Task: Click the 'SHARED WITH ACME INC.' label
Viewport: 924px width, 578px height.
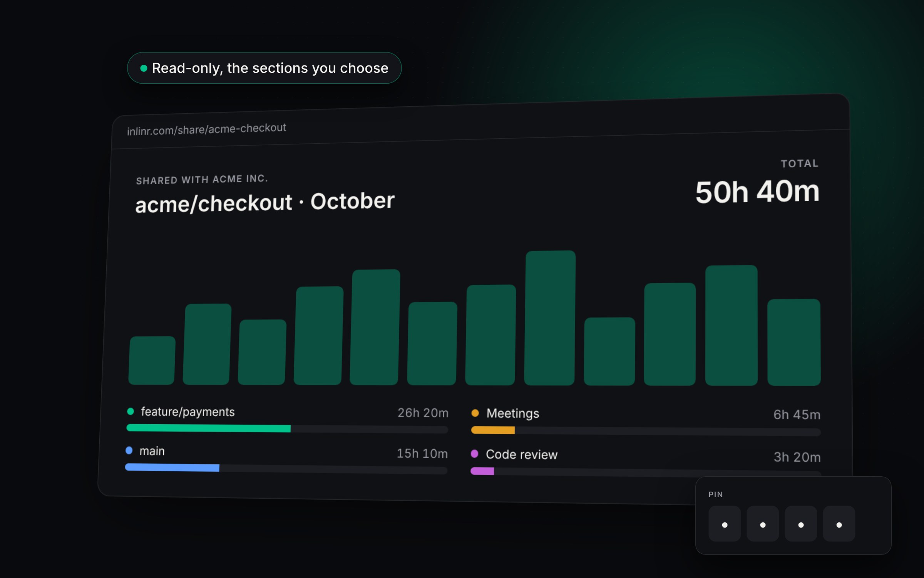Action: click(202, 180)
